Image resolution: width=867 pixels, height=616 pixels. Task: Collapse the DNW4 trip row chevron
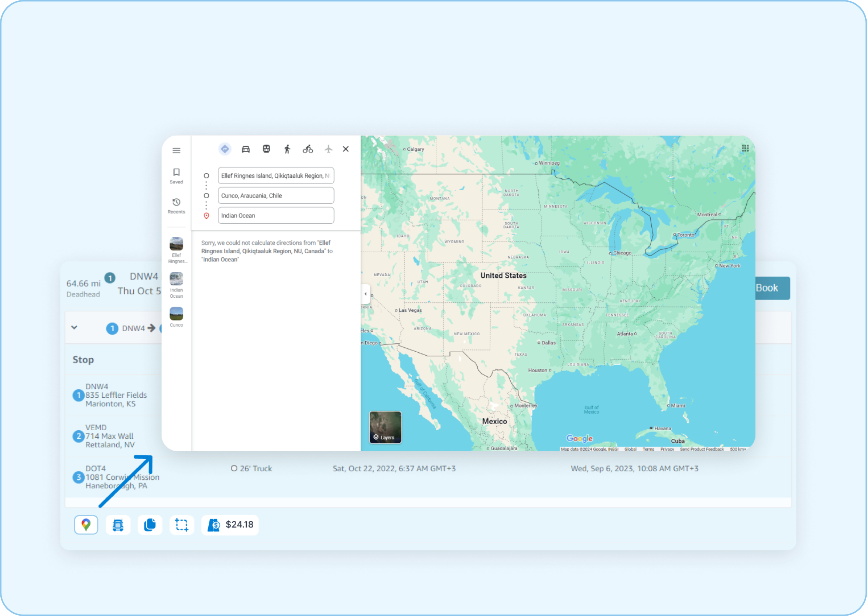(74, 327)
